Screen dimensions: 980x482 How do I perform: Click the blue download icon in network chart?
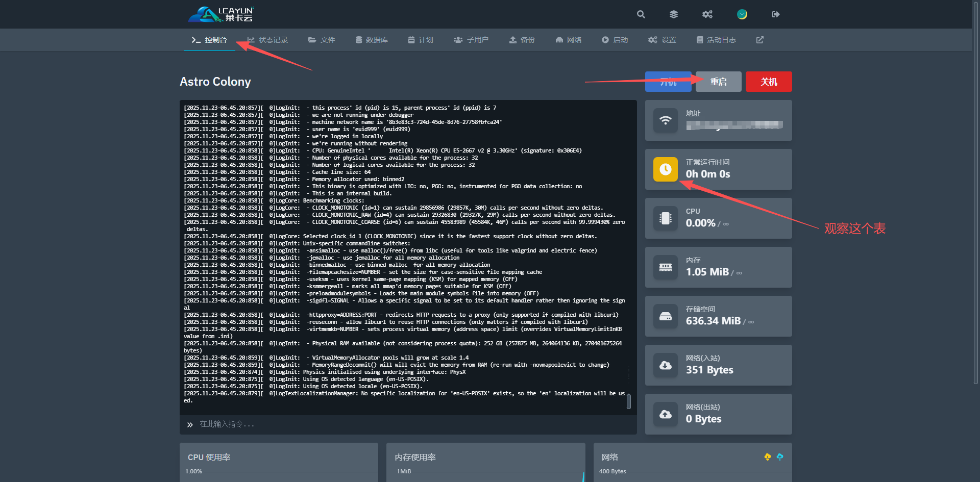pos(780,457)
